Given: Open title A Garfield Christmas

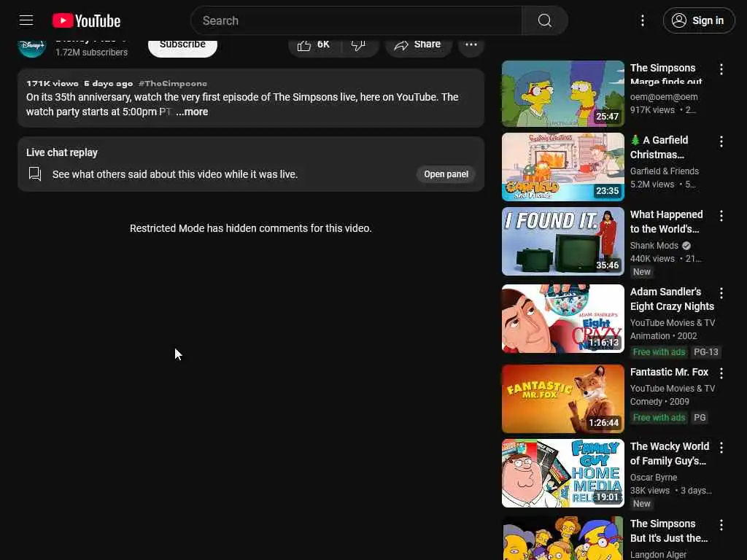Looking at the screenshot, I should click(x=659, y=147).
